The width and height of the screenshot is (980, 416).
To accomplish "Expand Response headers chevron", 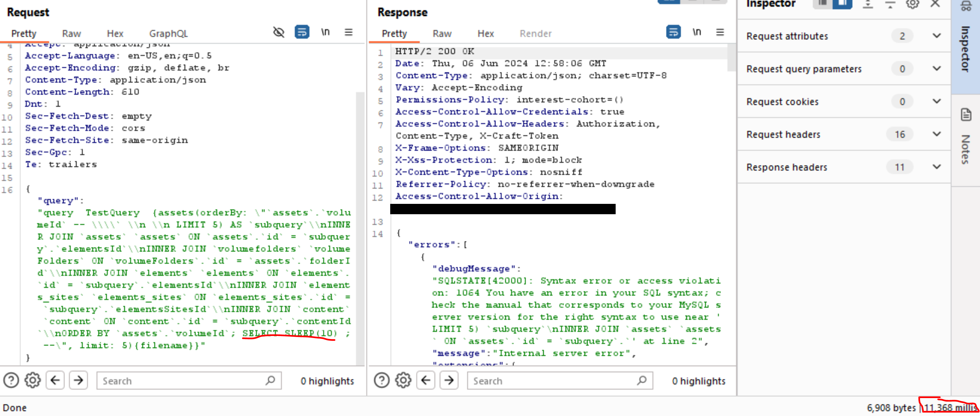I will [x=936, y=167].
